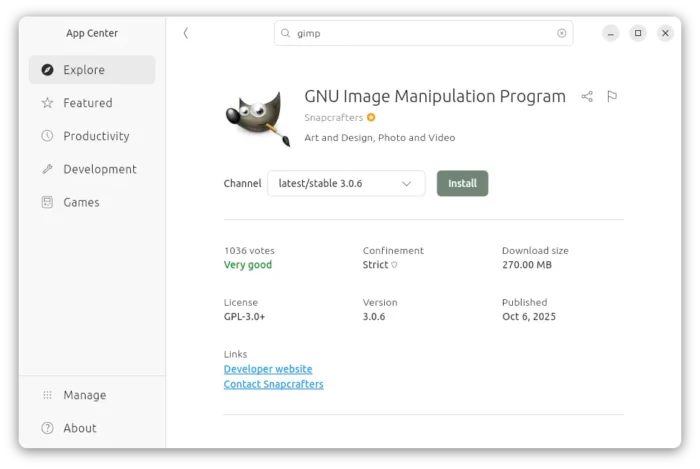Follow the Contact Snapcrafters link
700x469 pixels.
click(x=273, y=385)
